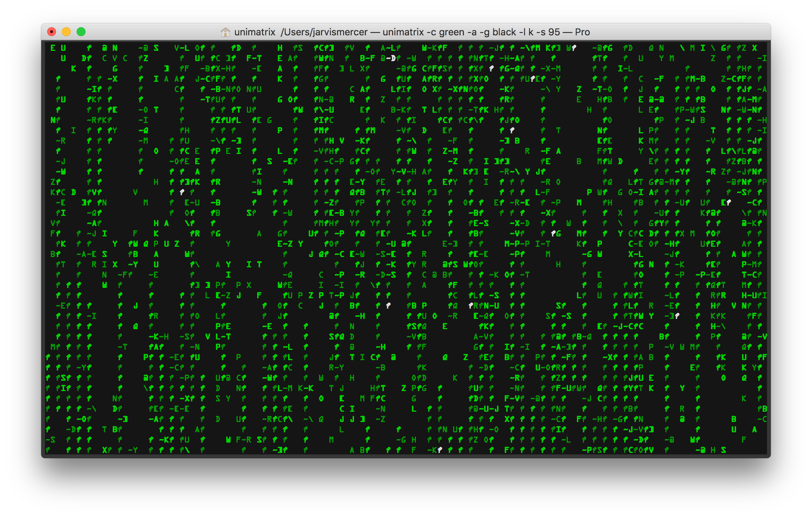Click the home folder proxy icon in title bar

225,32
